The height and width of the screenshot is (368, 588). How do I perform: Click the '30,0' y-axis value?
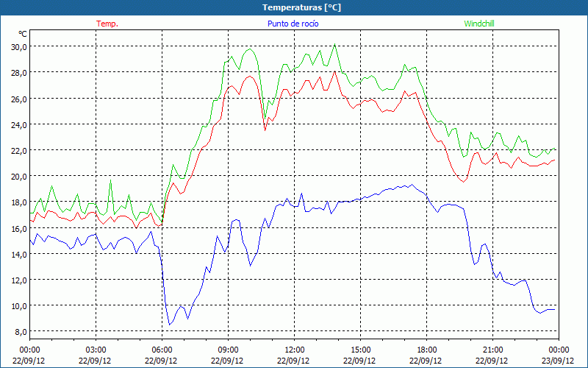pyautogui.click(x=19, y=47)
